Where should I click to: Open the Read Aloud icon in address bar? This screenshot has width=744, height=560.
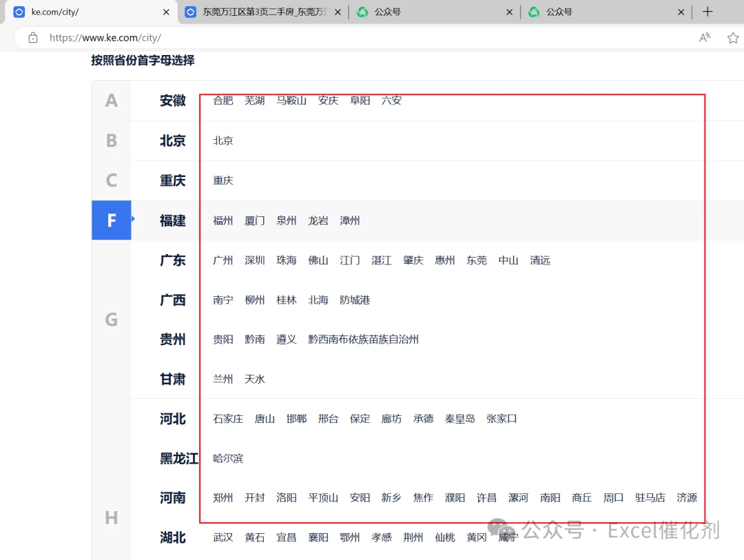click(705, 37)
